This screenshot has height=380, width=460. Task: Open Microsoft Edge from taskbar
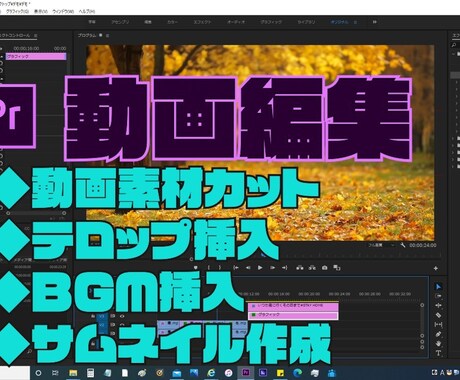(298, 373)
